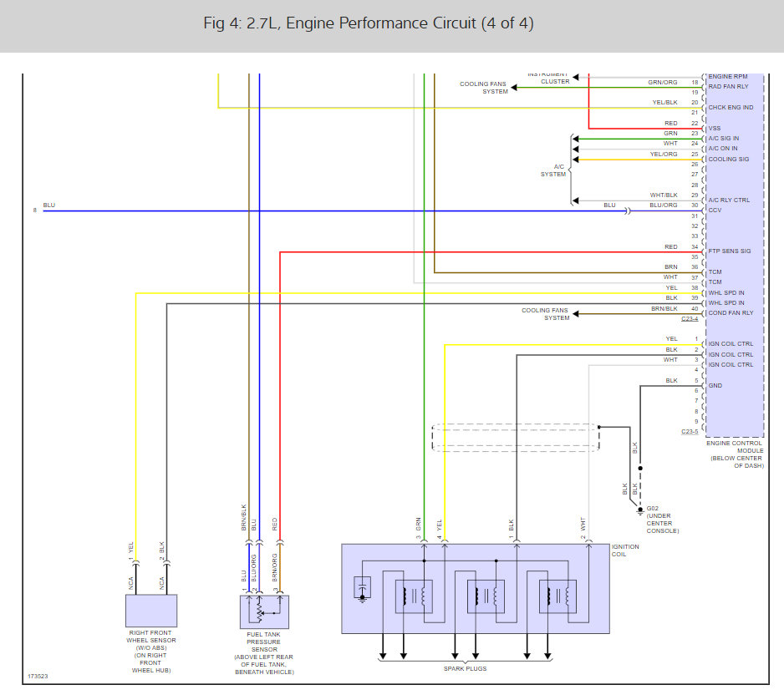Click the 'WHT/BLK' wire label at pin 29
The width and height of the screenshot is (784, 695).
pos(664,195)
